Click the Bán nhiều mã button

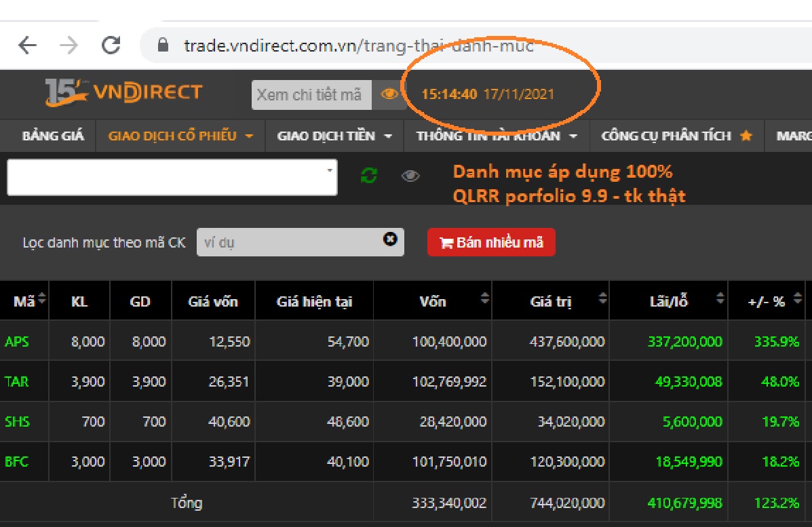click(x=491, y=243)
